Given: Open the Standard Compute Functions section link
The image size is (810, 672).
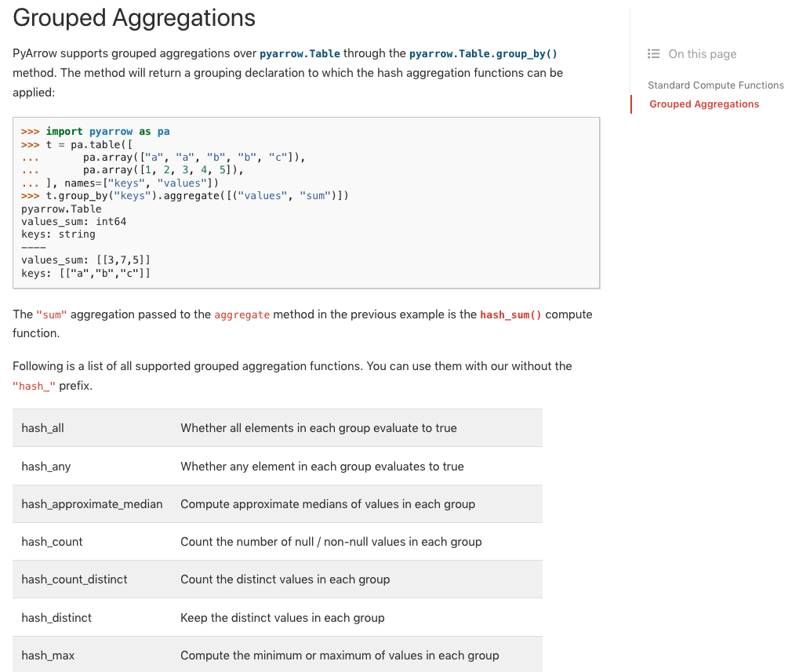Looking at the screenshot, I should [715, 85].
